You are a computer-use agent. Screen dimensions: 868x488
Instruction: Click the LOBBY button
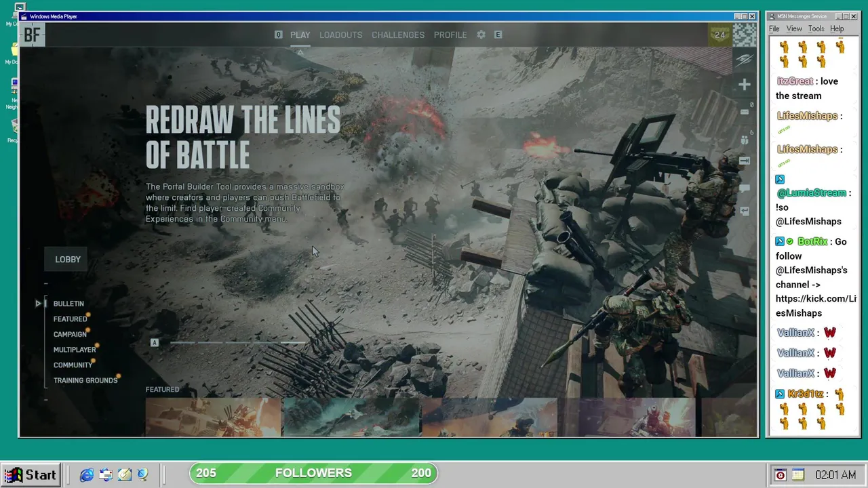click(67, 260)
